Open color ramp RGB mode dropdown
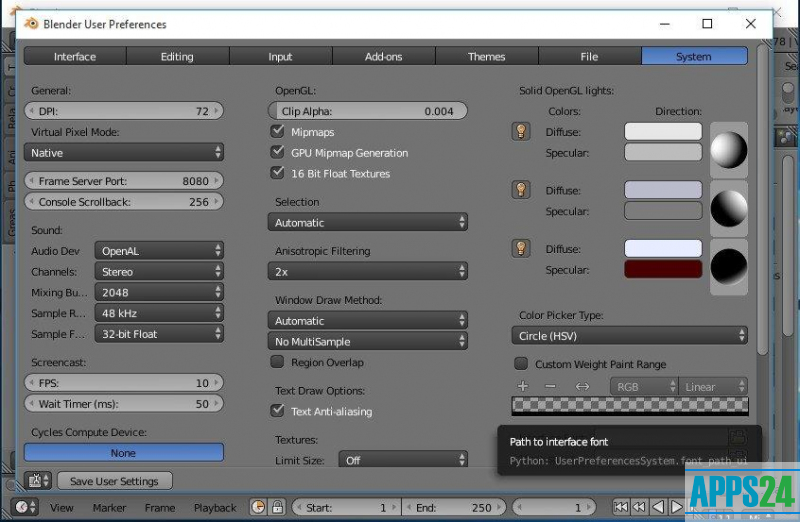This screenshot has width=800, height=522. (644, 387)
